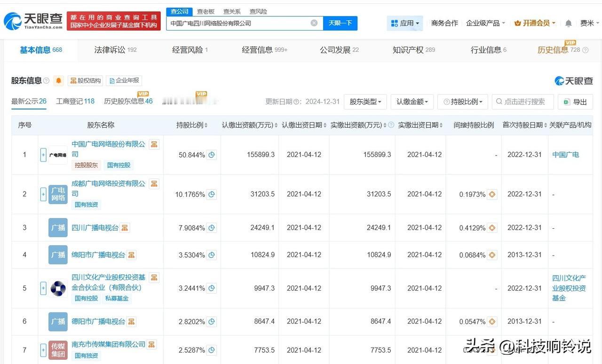The width and height of the screenshot is (602, 364).
Task: Open 开通会员 membership menu
Action: [535, 23]
